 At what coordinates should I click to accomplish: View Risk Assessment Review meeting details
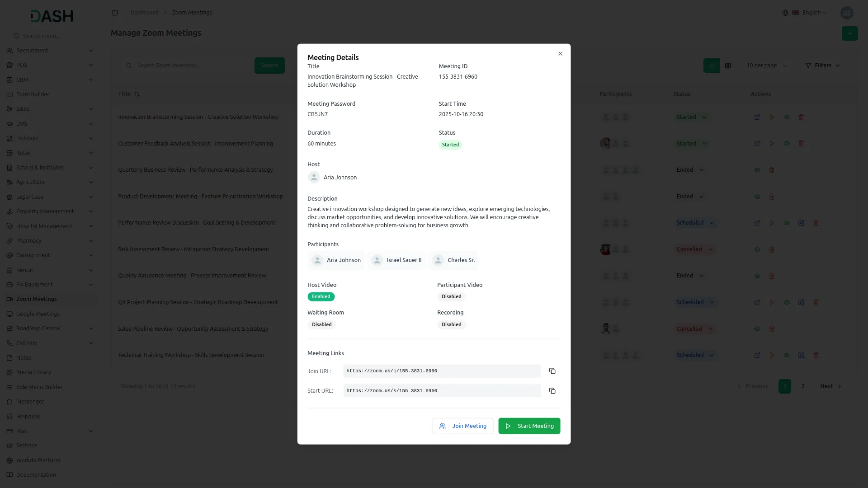click(757, 249)
